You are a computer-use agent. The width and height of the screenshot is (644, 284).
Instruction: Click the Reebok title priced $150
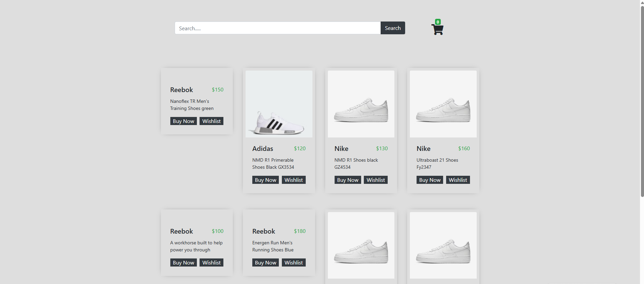click(181, 90)
